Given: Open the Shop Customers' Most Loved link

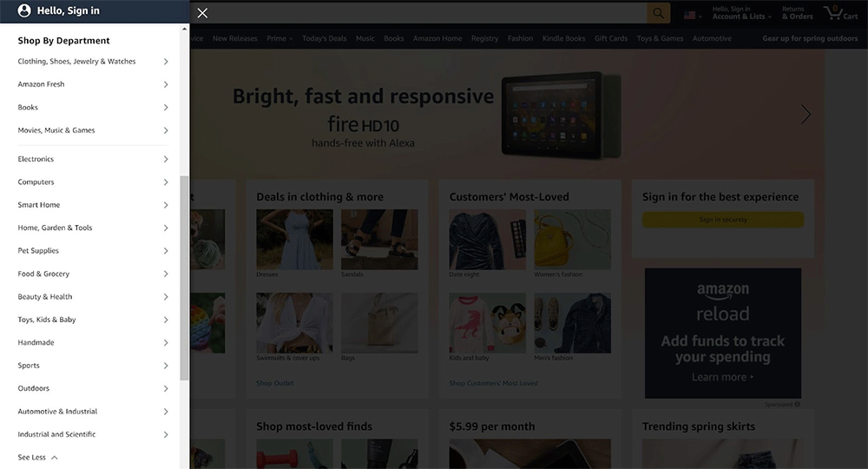Looking at the screenshot, I should [493, 383].
